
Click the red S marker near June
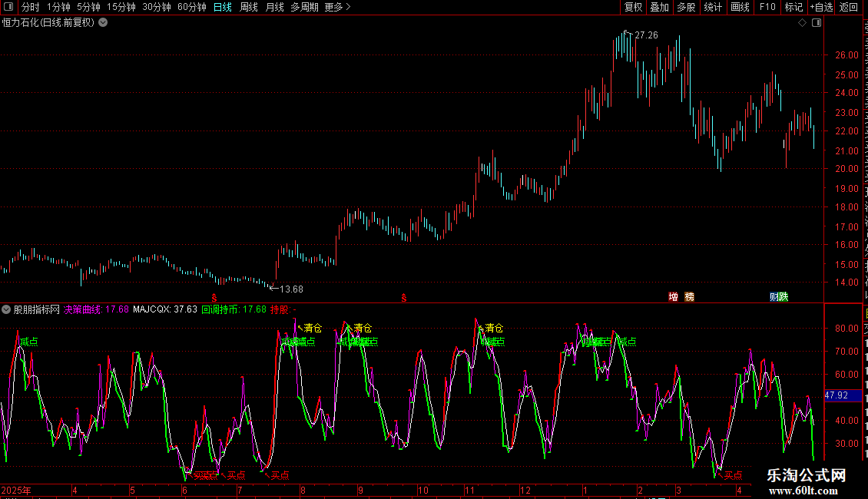pos(214,298)
